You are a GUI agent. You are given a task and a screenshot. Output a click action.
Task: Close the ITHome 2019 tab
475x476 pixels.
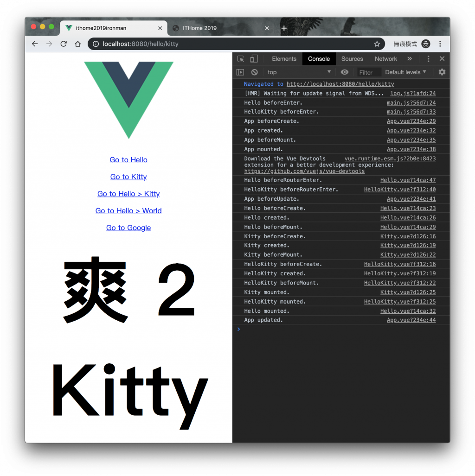[x=267, y=28]
